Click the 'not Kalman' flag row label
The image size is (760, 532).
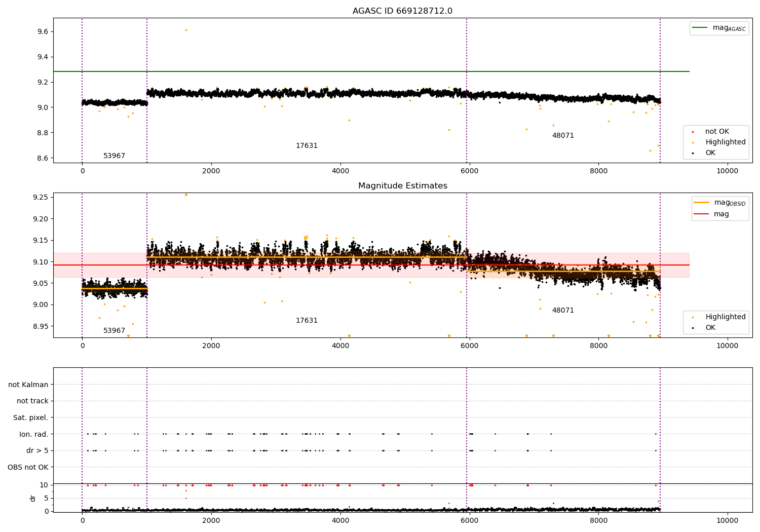tap(28, 385)
